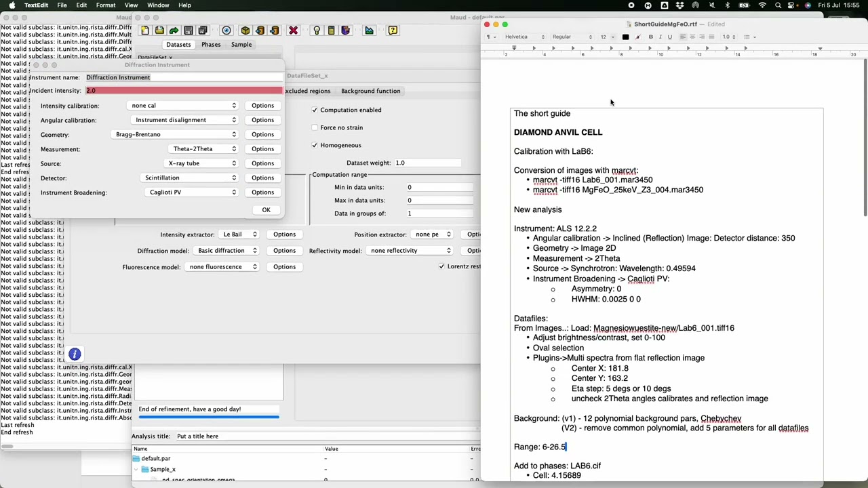Click the save floppy disk icon in Maud

[x=189, y=30]
